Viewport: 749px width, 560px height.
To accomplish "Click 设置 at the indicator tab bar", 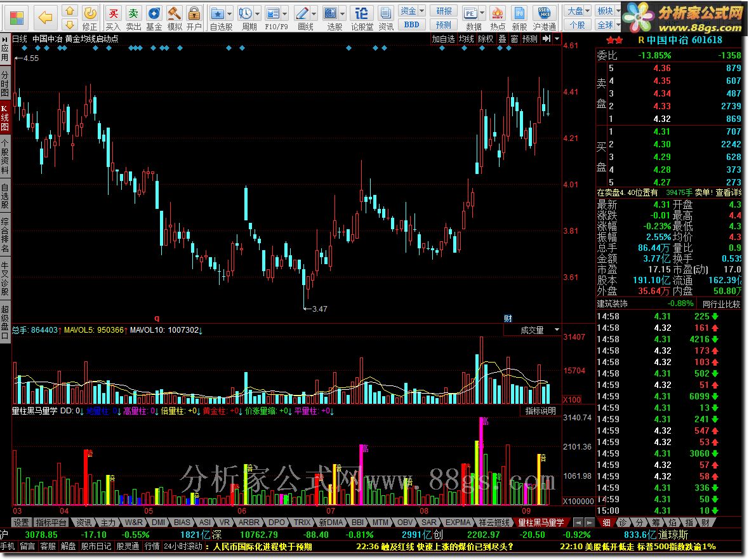I will [x=21, y=523].
